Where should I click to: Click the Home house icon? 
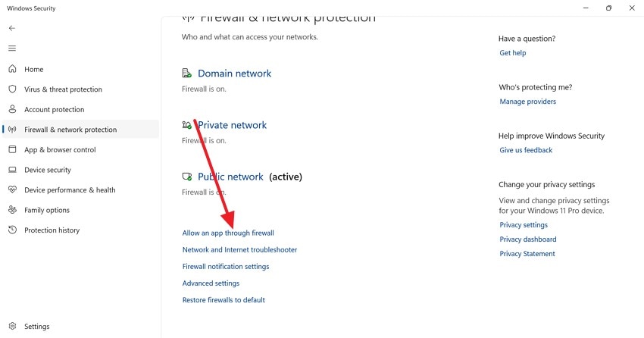[x=12, y=69]
